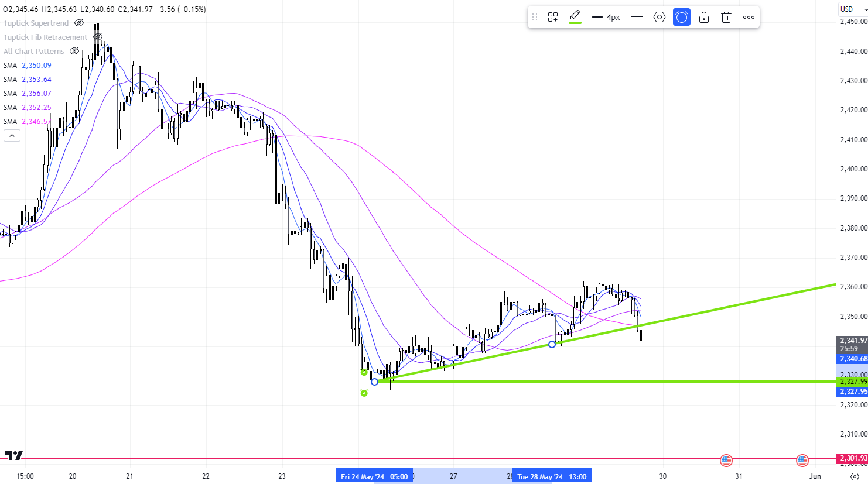Toggle the lock on the selected drawing
Viewport: 868px width, 484px height.
click(704, 18)
